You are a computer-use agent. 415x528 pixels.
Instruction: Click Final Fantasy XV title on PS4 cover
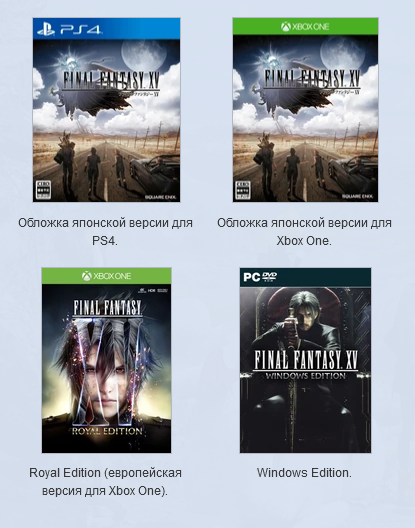point(111,81)
